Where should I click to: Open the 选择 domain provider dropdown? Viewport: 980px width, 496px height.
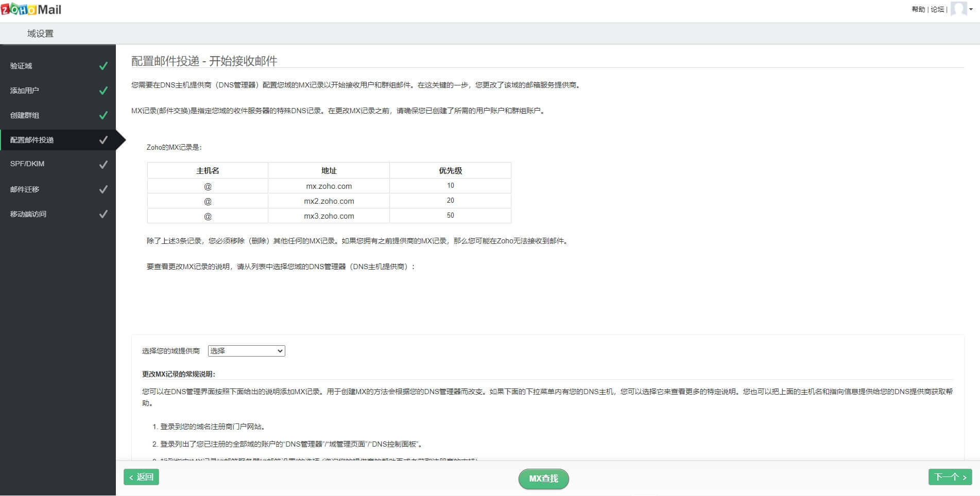coord(246,350)
